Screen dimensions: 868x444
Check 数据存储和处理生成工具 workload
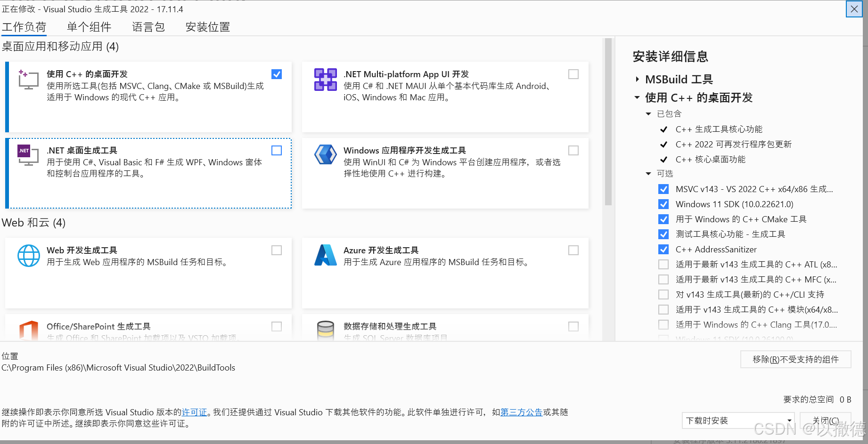[573, 327]
